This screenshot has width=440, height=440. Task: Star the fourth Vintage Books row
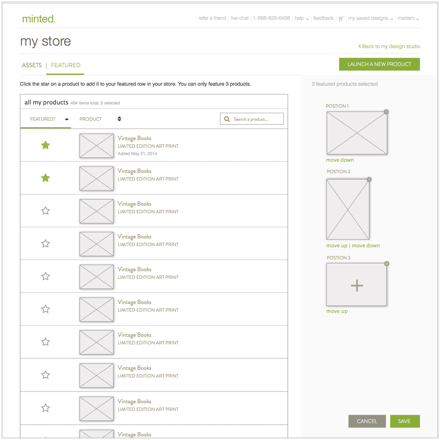click(x=45, y=243)
